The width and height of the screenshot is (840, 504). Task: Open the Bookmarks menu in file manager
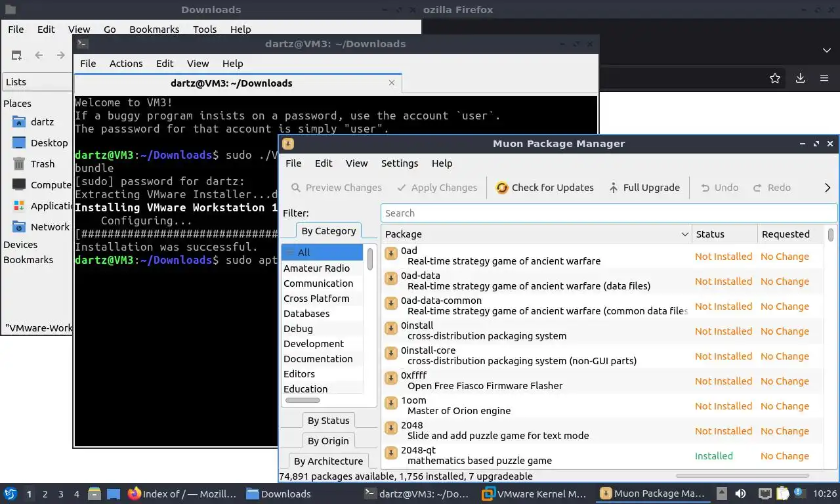[154, 30]
